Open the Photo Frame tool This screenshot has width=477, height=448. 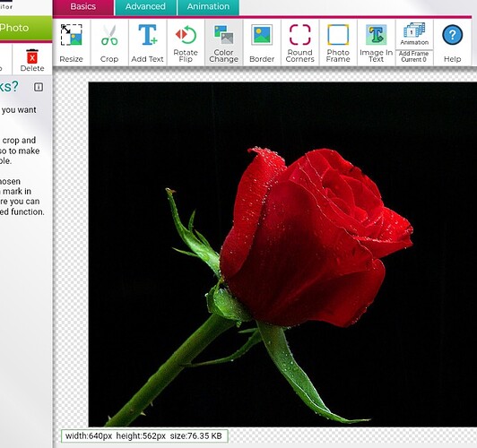coord(338,42)
